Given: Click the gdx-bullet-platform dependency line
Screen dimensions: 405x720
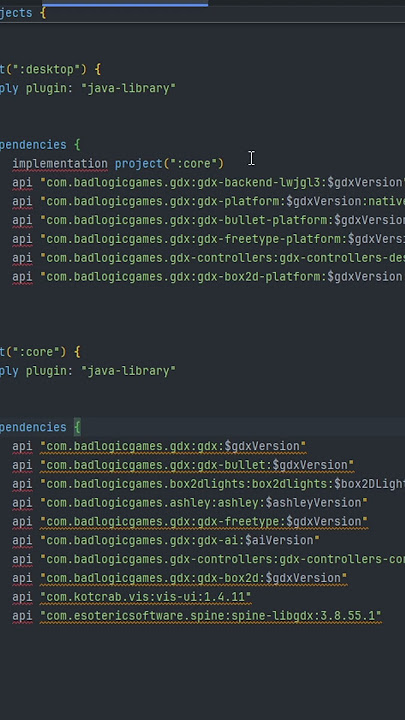Looking at the screenshot, I should point(208,220).
